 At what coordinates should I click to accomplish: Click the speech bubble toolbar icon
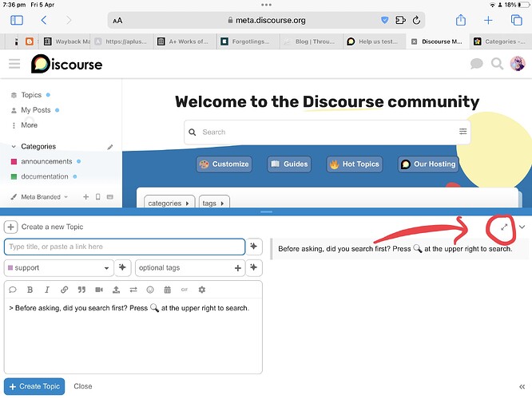[13, 290]
